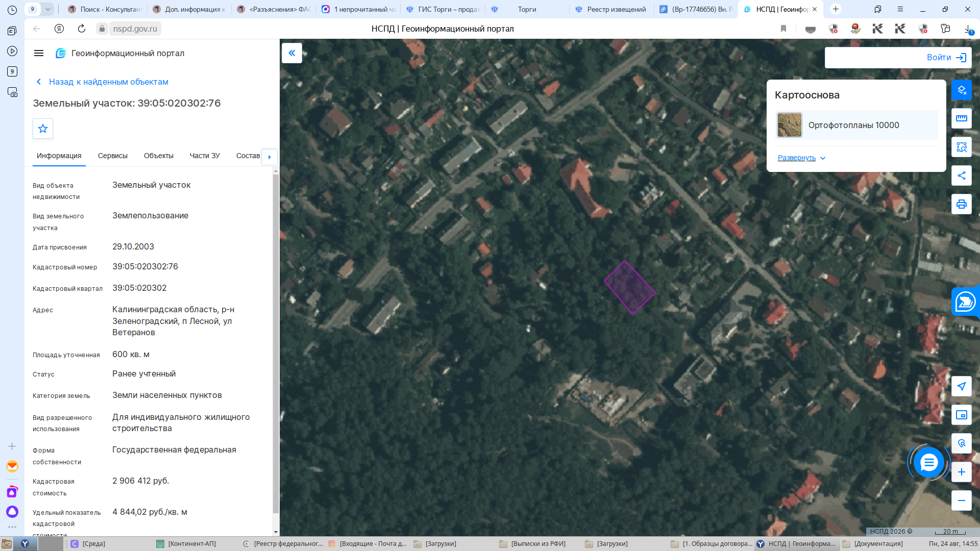The width and height of the screenshot is (980, 551).
Task: Open the Объекты tab
Action: 159,156
